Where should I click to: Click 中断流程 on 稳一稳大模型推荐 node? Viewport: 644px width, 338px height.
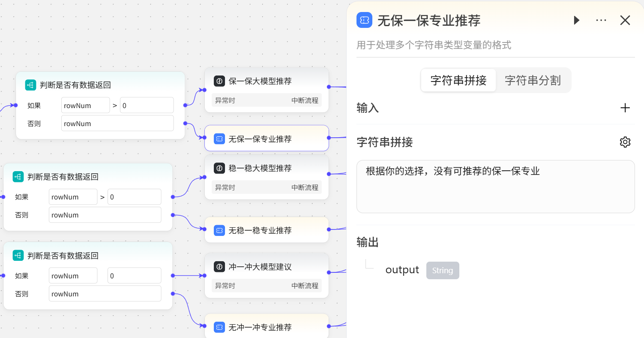(305, 188)
